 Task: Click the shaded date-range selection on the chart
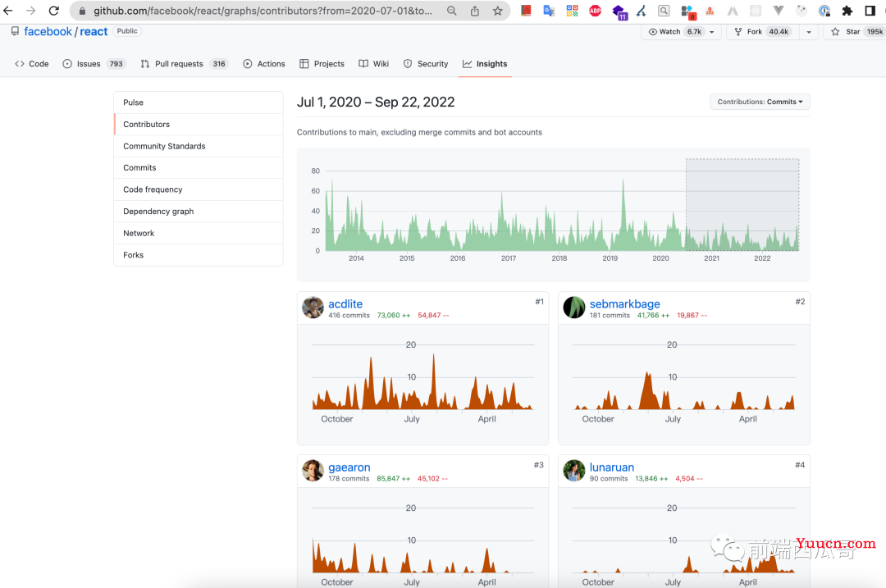click(x=742, y=204)
